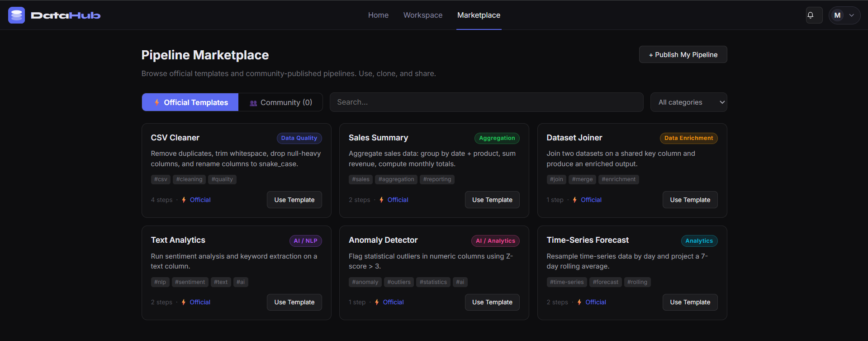Click the #text tag

[221, 282]
